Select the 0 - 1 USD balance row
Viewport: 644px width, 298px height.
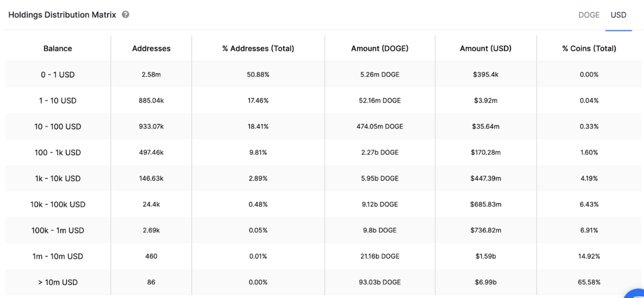click(x=57, y=74)
